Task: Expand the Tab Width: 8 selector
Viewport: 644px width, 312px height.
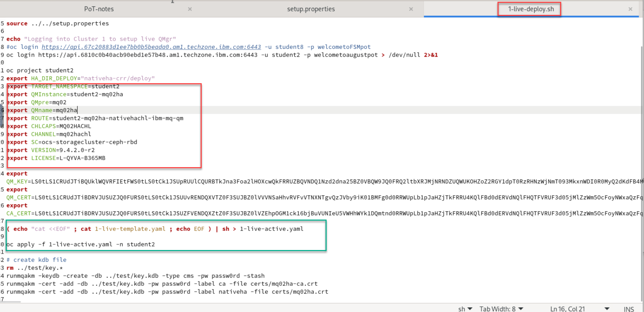Action: click(501, 309)
